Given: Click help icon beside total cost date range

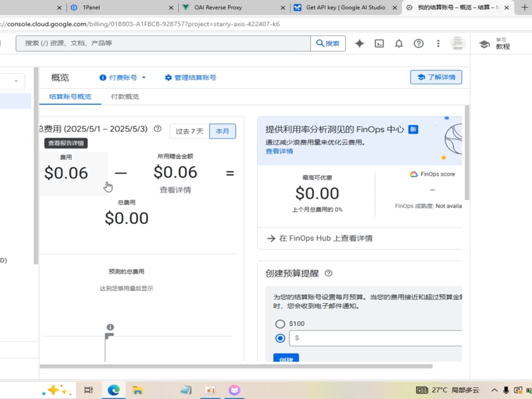Looking at the screenshot, I should pyautogui.click(x=158, y=129).
